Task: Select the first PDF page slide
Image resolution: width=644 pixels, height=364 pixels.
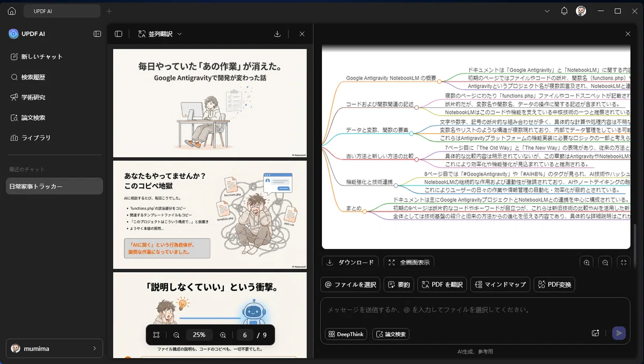Action: point(210,103)
